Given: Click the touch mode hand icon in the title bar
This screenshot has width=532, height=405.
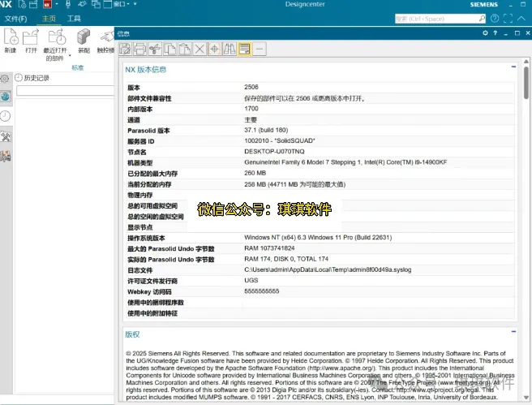Looking at the screenshot, I should (x=82, y=4).
